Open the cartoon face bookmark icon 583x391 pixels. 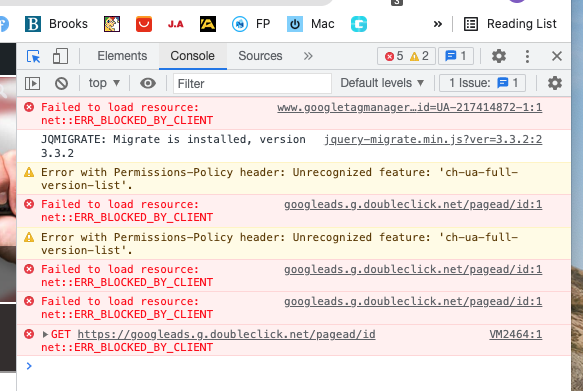112,24
